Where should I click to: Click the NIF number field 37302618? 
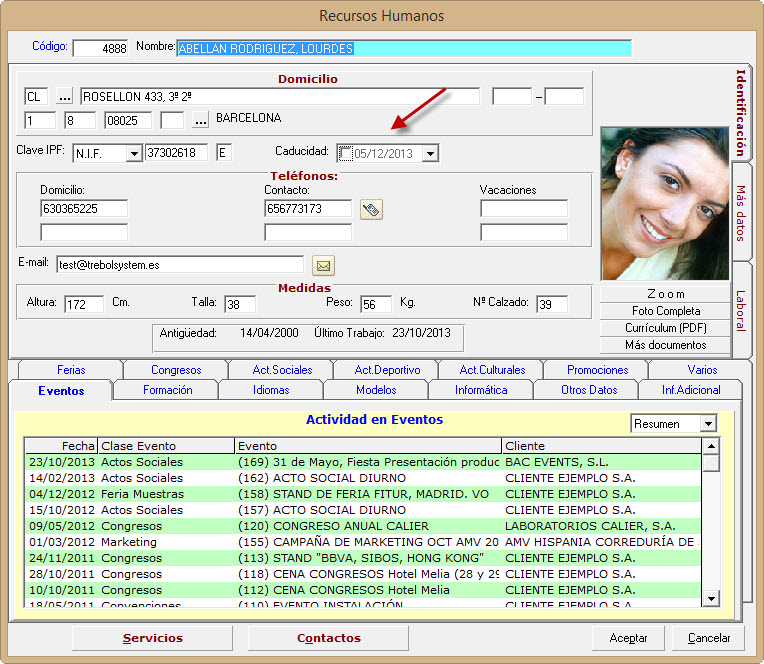point(176,153)
